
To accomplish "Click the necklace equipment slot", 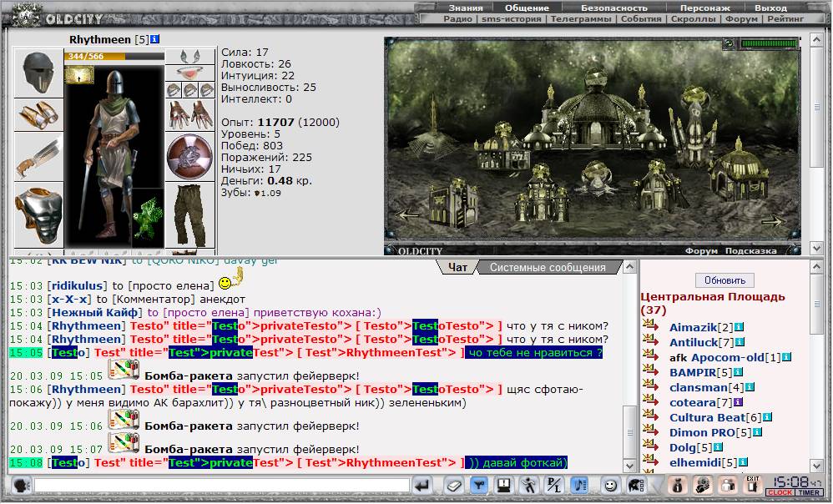I will [x=190, y=73].
